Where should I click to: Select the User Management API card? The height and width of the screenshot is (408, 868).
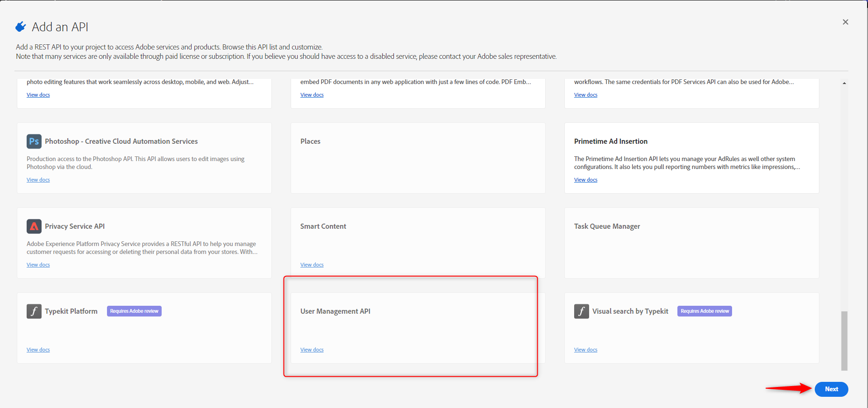(x=418, y=328)
